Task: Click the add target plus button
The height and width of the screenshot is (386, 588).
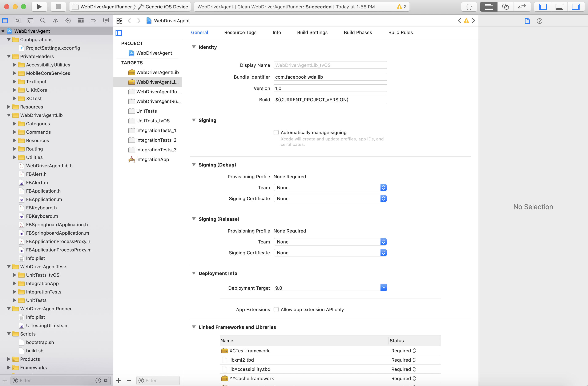Action: pos(118,380)
